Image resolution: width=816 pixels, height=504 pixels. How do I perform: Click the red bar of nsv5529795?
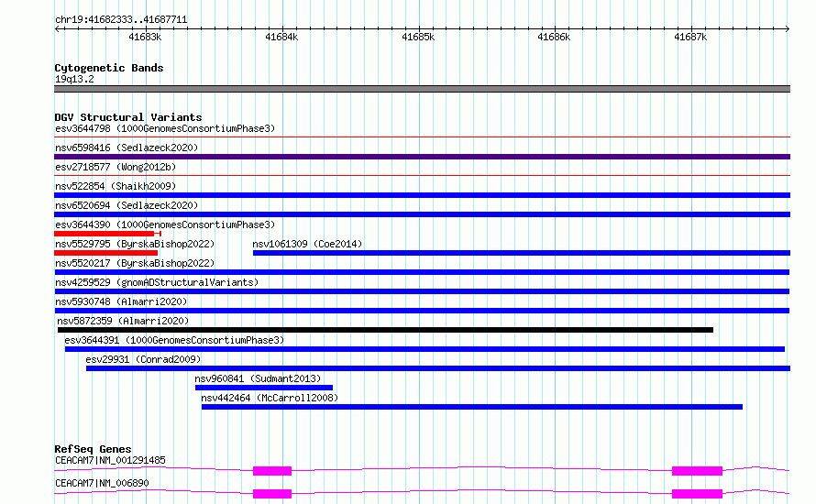[105, 253]
